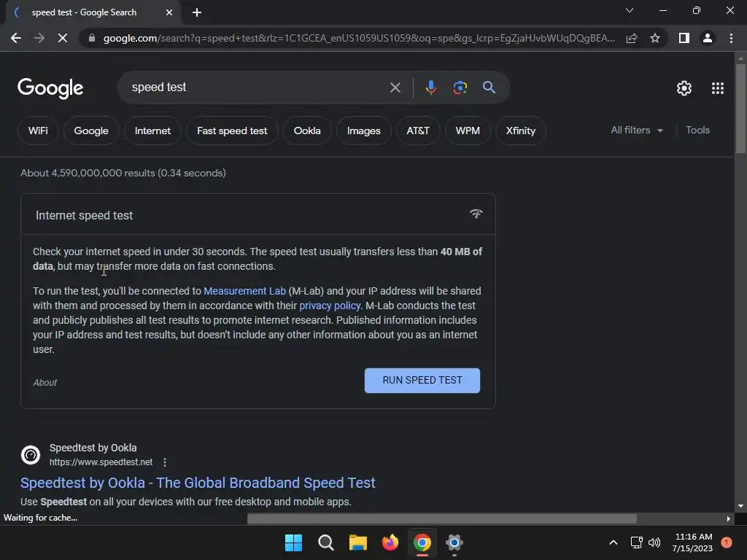747x560 pixels.
Task: Open the notification badge icon
Action: coord(727,542)
